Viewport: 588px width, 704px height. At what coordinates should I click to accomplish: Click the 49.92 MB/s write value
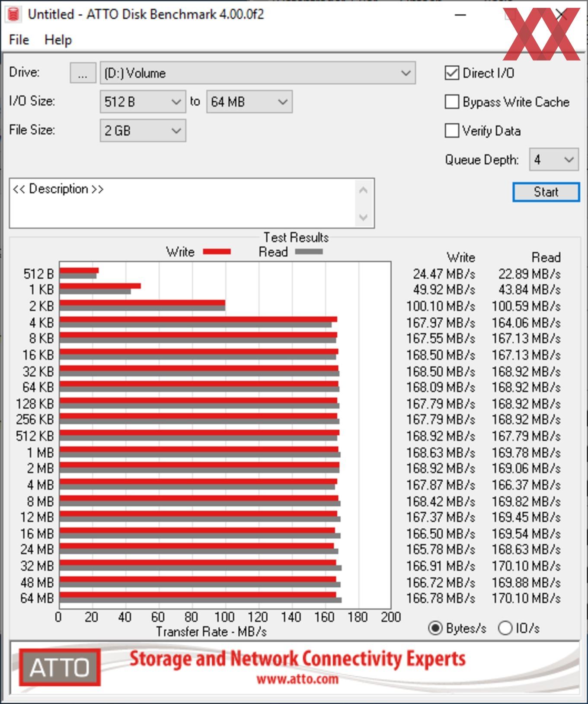(444, 289)
